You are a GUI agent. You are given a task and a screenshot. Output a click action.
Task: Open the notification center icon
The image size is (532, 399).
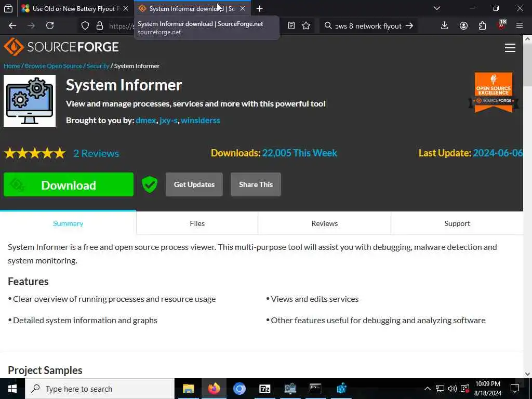pyautogui.click(x=515, y=389)
